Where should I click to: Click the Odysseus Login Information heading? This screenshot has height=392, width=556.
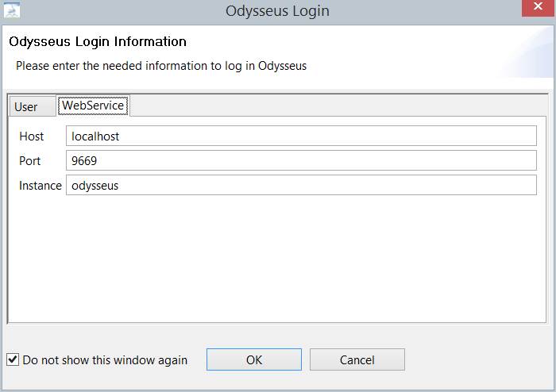click(98, 41)
